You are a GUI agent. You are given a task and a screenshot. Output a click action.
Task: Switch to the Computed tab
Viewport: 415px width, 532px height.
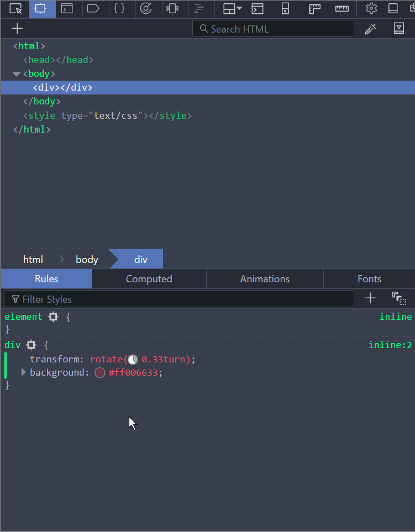[x=149, y=279]
